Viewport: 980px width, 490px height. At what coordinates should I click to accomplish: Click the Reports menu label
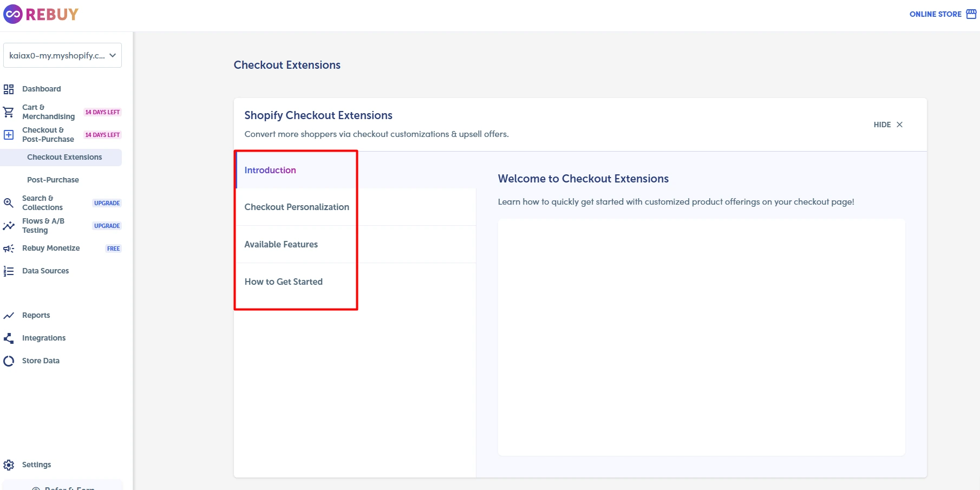(36, 315)
